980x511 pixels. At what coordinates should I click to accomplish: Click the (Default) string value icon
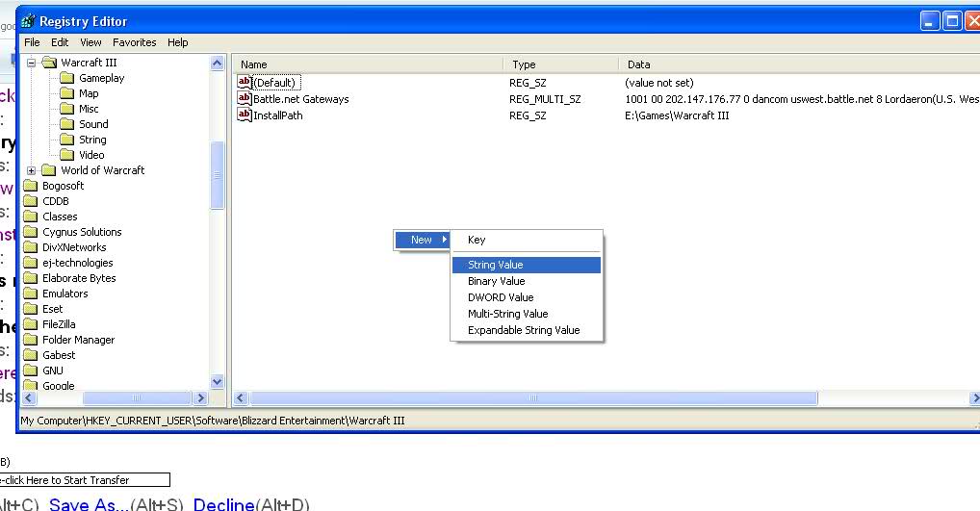coord(245,82)
